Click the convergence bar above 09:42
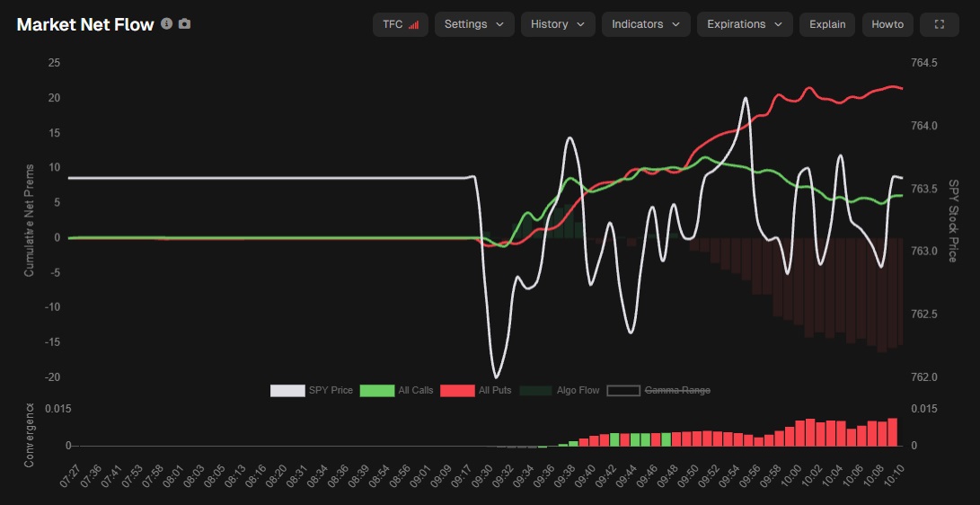This screenshot has width=980, height=505. pos(614,439)
